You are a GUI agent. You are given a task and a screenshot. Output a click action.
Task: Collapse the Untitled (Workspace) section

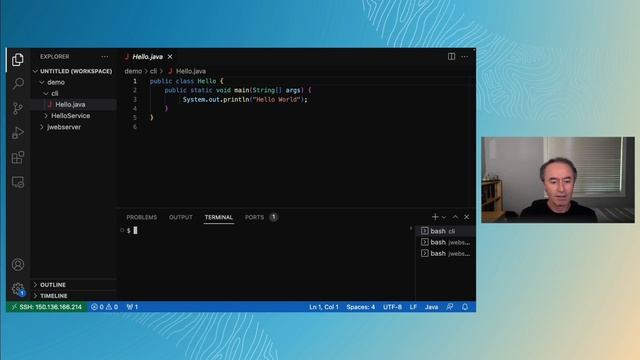(x=73, y=71)
